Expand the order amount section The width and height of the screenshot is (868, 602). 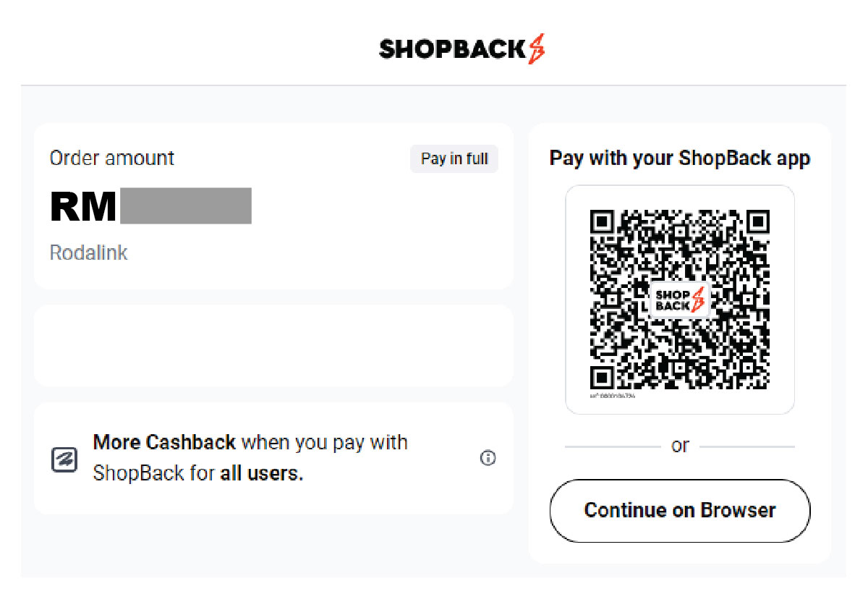112,158
